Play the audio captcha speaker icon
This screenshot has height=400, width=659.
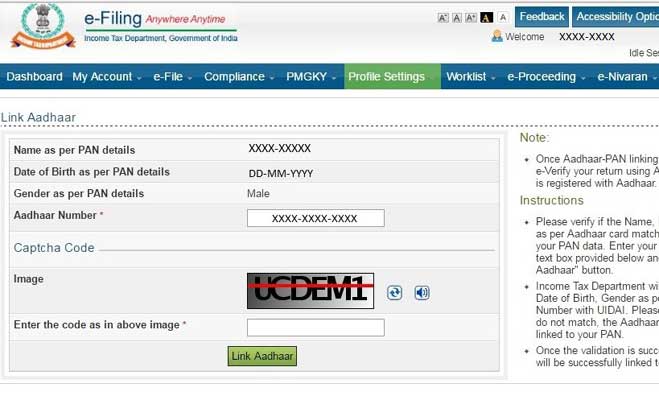click(422, 293)
